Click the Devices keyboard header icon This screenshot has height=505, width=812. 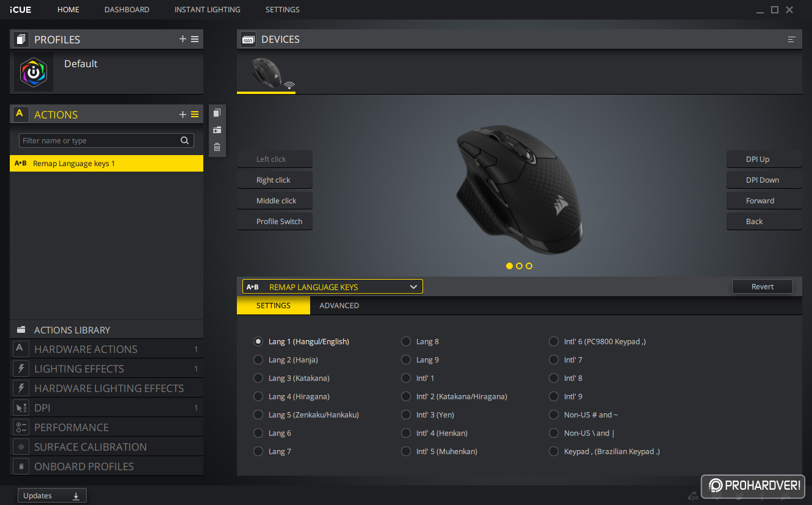tap(248, 39)
